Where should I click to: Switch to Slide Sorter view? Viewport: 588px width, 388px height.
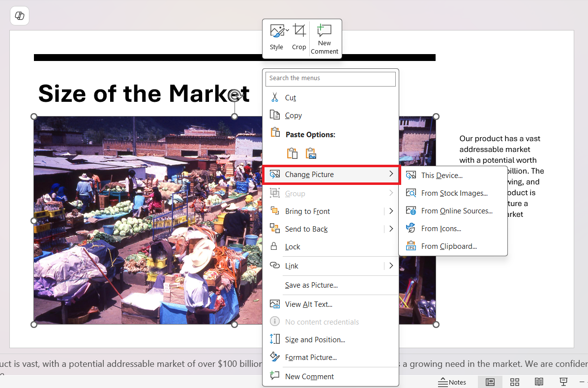pos(514,382)
